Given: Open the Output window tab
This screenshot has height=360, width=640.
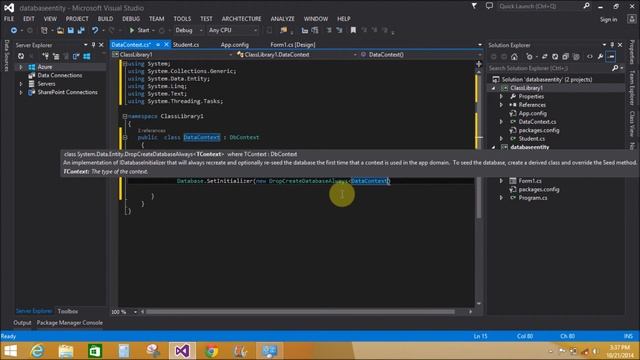Looking at the screenshot, I should pyautogui.click(x=22, y=323).
